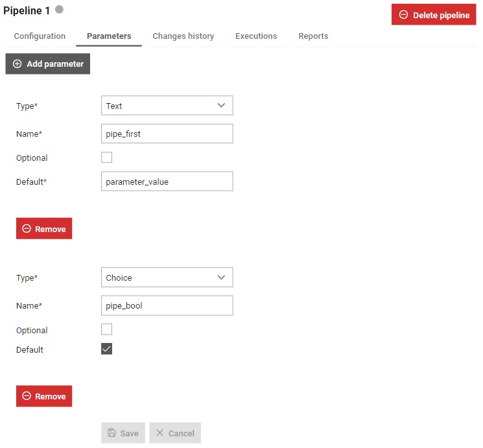Click the Remove label for the pipe_first parameter
Screen dimensions: 483x448
click(x=50, y=229)
